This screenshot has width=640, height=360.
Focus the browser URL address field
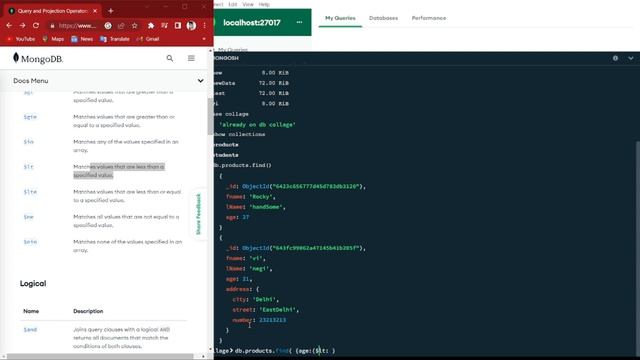tap(77, 26)
